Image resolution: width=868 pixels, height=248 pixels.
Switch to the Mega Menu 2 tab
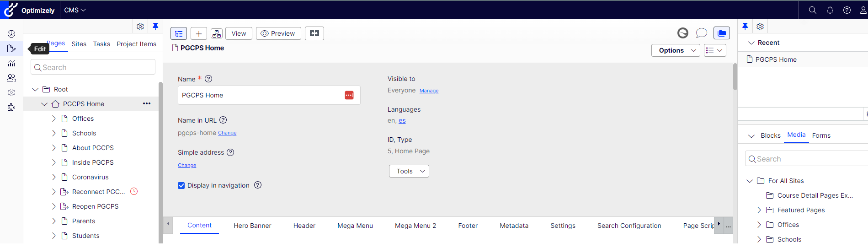tap(415, 226)
